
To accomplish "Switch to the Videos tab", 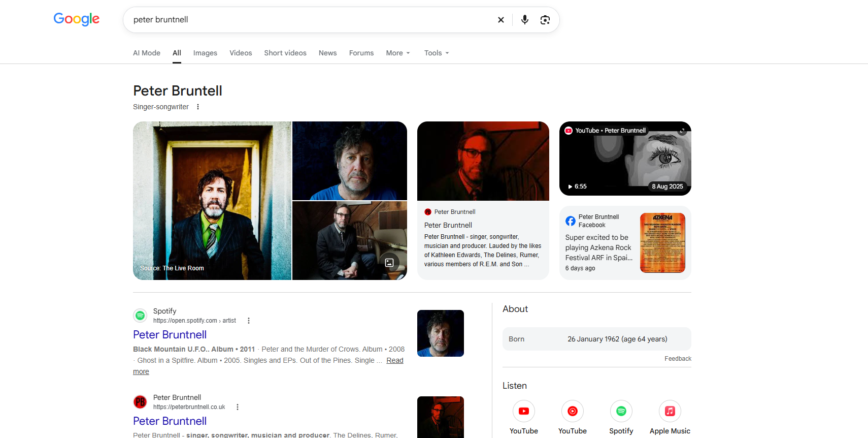I will coord(241,53).
